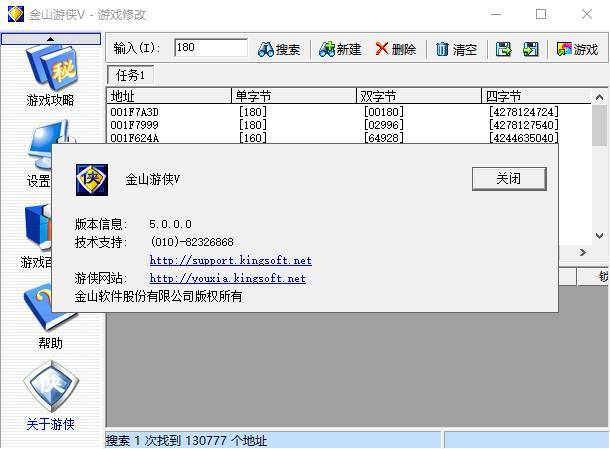610x449 pixels.
Task: Click the 关闭 button in about dialog
Action: point(509,179)
